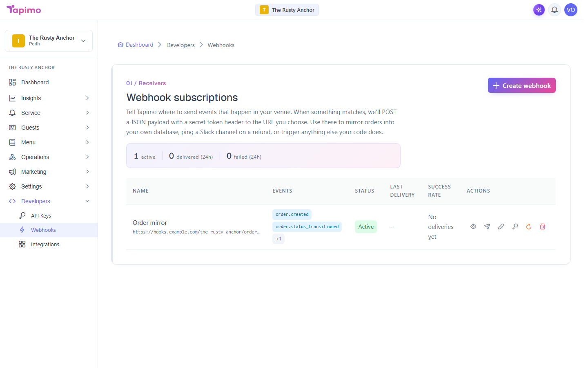
Task: Expand the Insights submenu chevron
Action: (87, 98)
